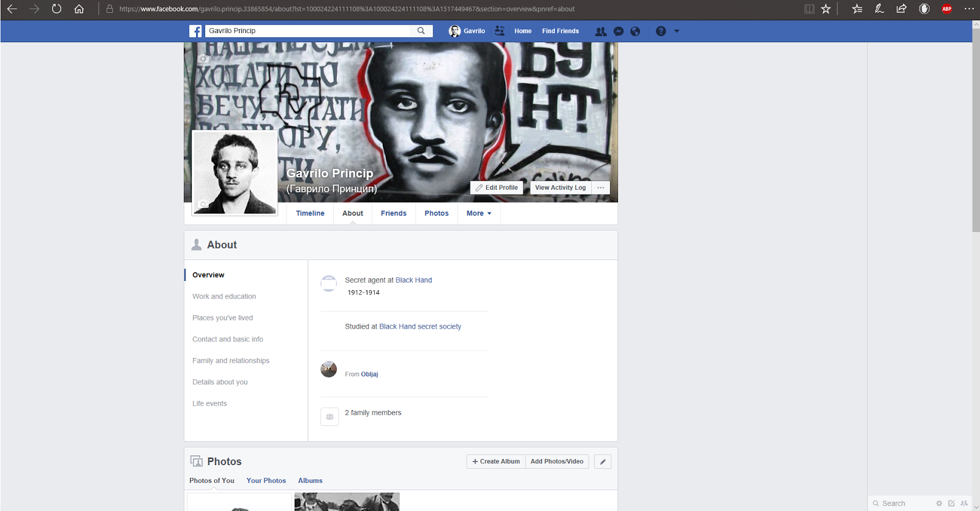Open Messenger messages icon
Image resolution: width=980 pixels, height=511 pixels.
tap(619, 31)
